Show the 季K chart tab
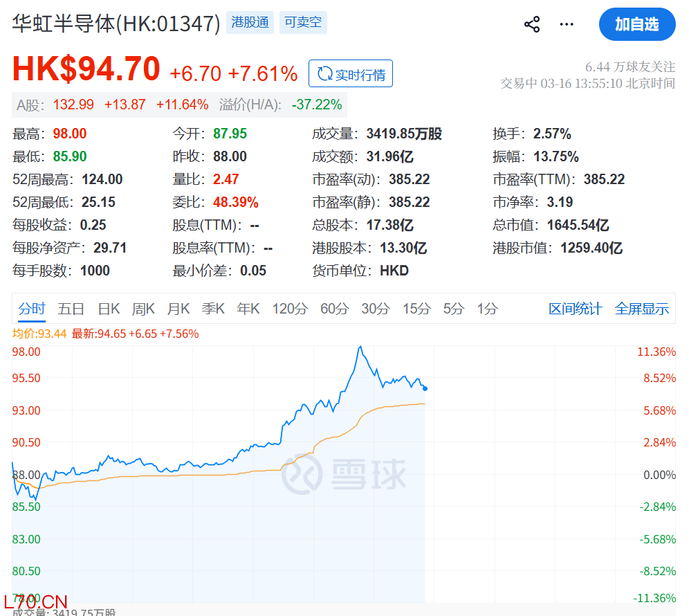The image size is (689, 616). [x=213, y=309]
